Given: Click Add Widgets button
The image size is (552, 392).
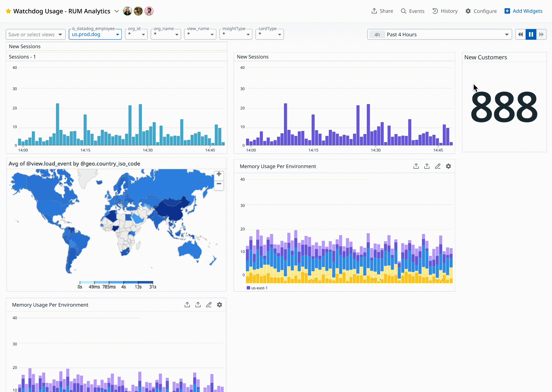Looking at the screenshot, I should [x=523, y=11].
